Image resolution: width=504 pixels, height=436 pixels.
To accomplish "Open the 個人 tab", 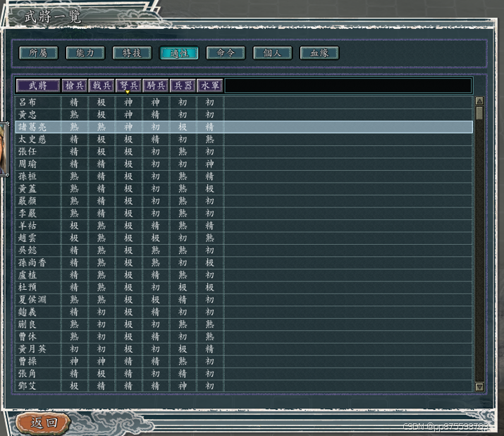I will click(273, 53).
